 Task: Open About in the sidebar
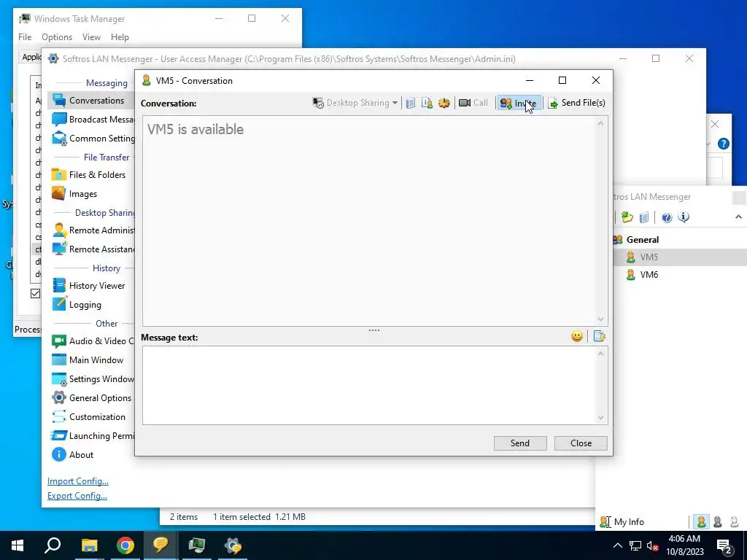72,455
